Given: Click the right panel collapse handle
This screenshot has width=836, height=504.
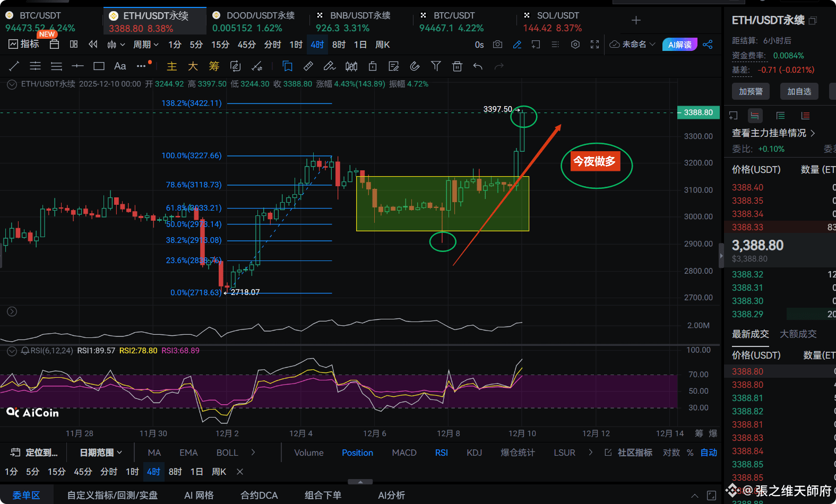Looking at the screenshot, I should [721, 256].
